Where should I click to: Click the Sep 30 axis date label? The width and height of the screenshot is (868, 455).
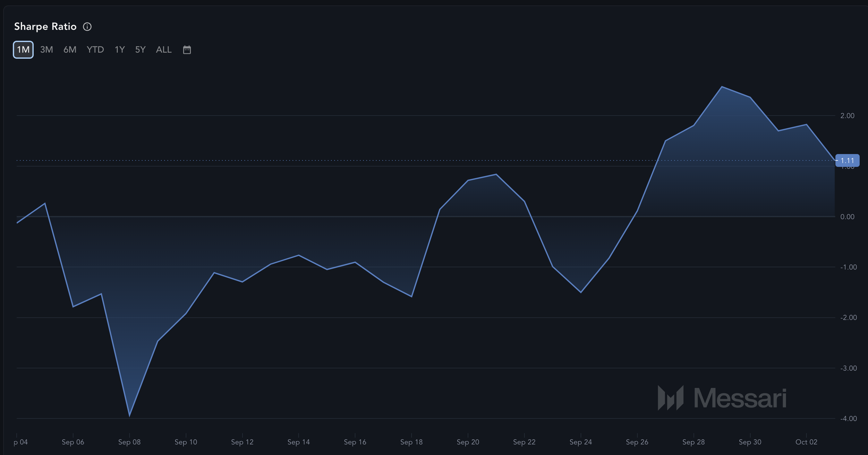point(750,442)
